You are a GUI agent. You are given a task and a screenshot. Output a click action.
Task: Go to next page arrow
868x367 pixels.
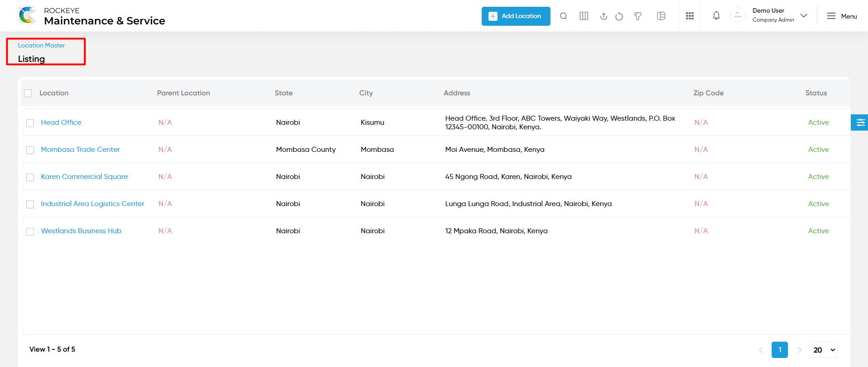coord(799,350)
